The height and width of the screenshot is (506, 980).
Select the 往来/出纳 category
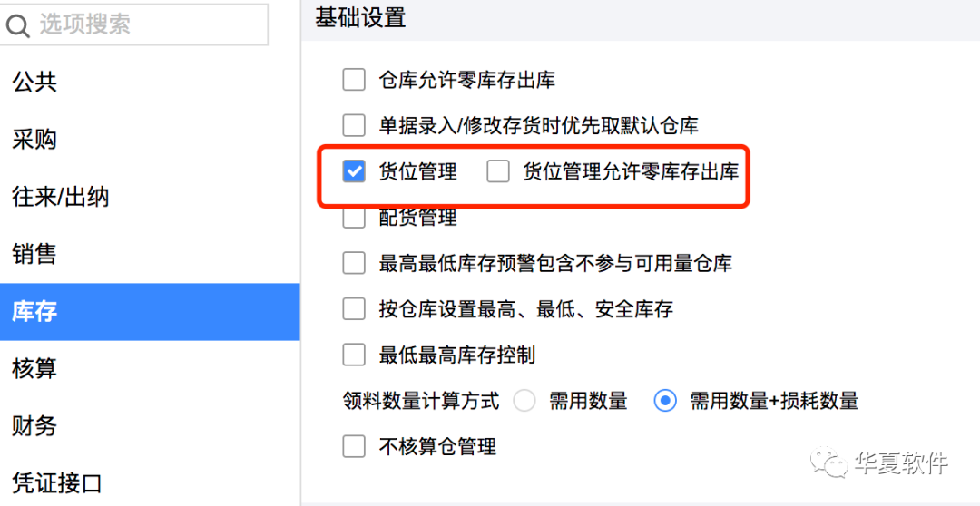[x=150, y=197]
